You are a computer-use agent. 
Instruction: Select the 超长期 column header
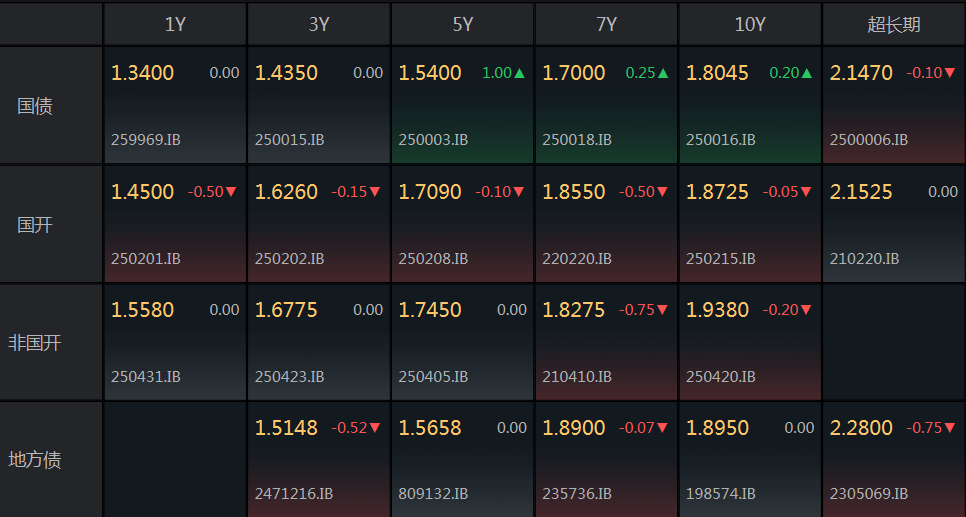click(x=893, y=24)
